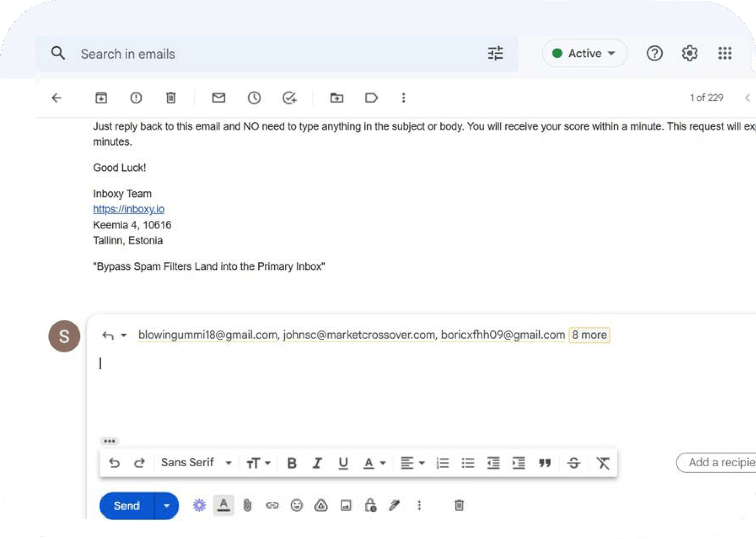Open the Google apps grid
Image resolution: width=756 pixels, height=539 pixels.
[725, 53]
